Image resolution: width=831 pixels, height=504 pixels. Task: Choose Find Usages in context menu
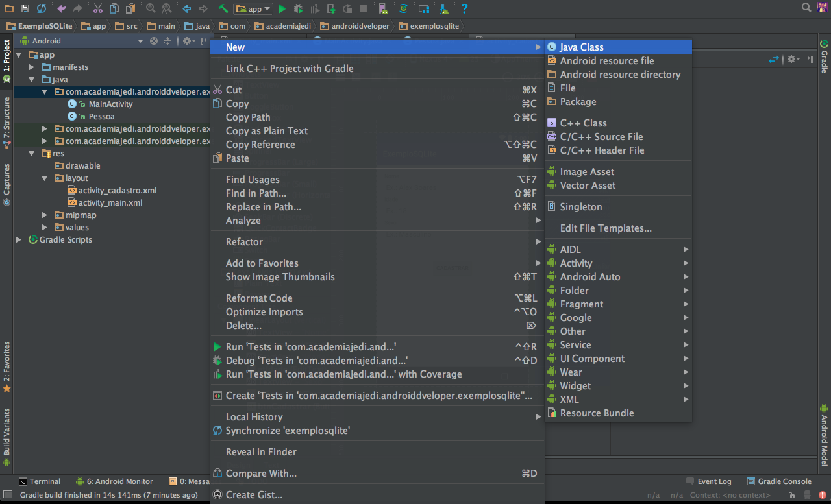pos(253,180)
